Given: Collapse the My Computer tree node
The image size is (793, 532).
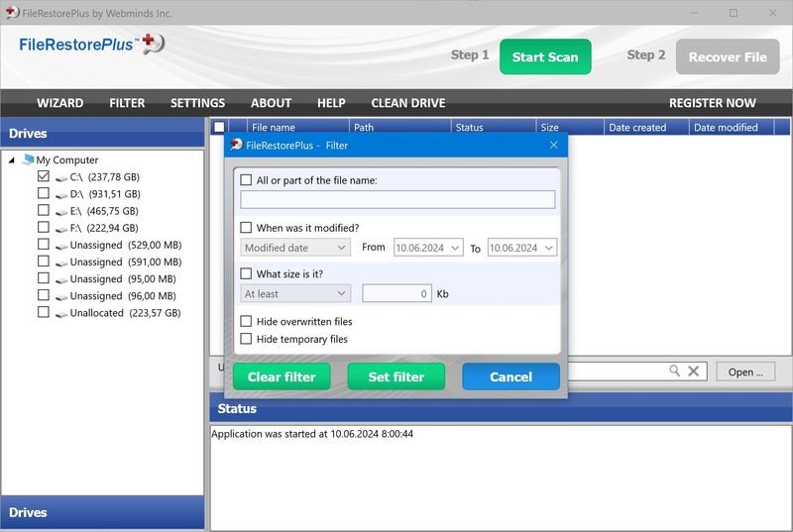Looking at the screenshot, I should click(x=11, y=160).
